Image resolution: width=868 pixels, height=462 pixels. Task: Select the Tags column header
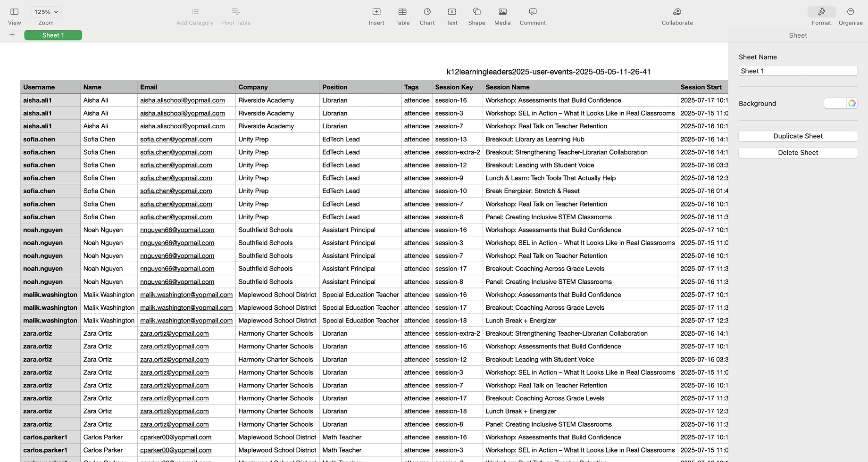417,87
